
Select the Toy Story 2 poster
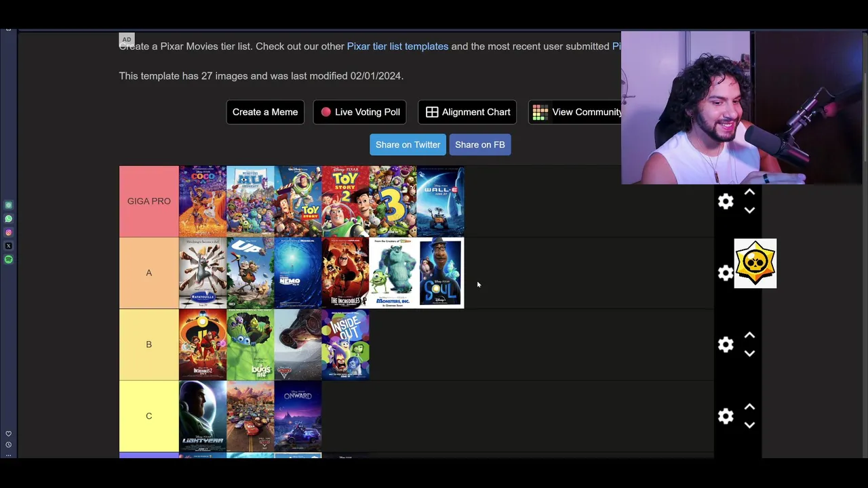click(345, 201)
